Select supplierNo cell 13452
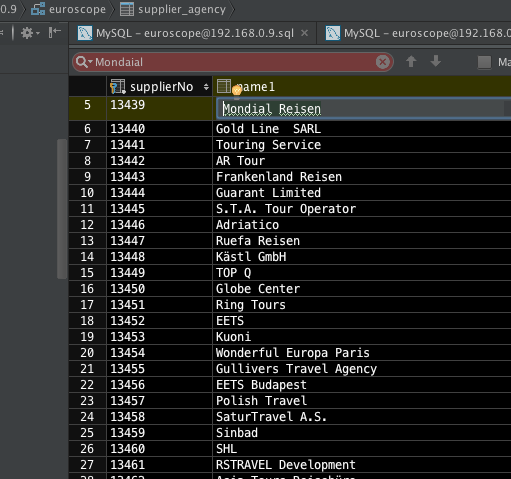This screenshot has width=511, height=479. click(159, 321)
